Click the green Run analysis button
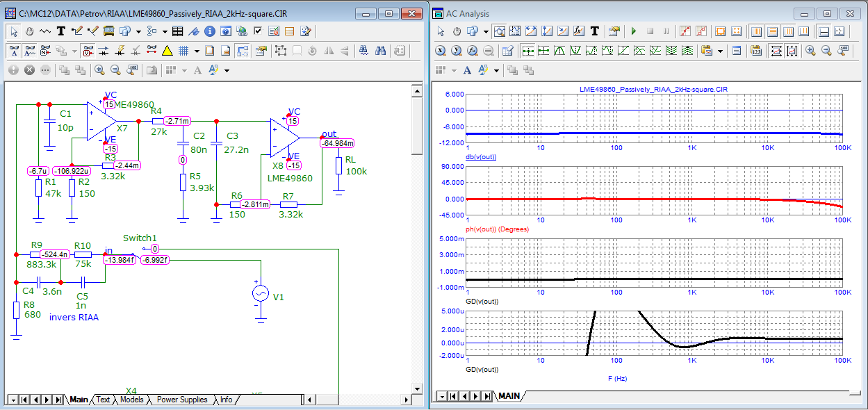Screen dimensions: 868x410 633,31
